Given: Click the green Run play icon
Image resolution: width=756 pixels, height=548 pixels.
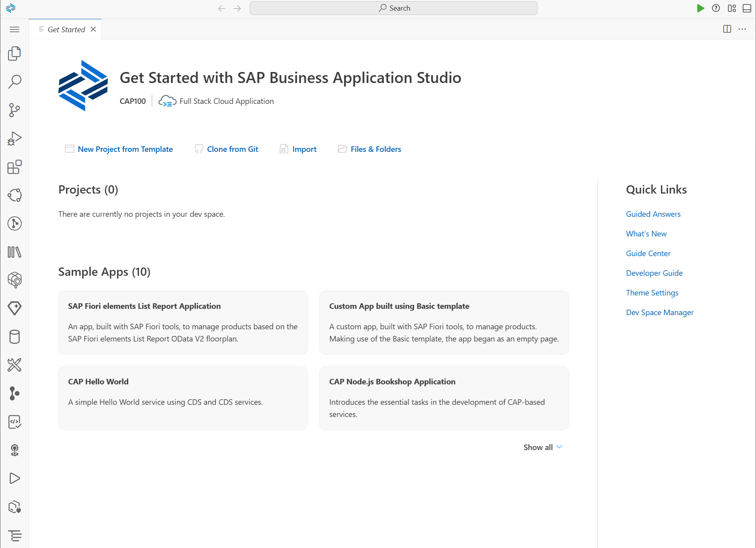Looking at the screenshot, I should pos(700,8).
